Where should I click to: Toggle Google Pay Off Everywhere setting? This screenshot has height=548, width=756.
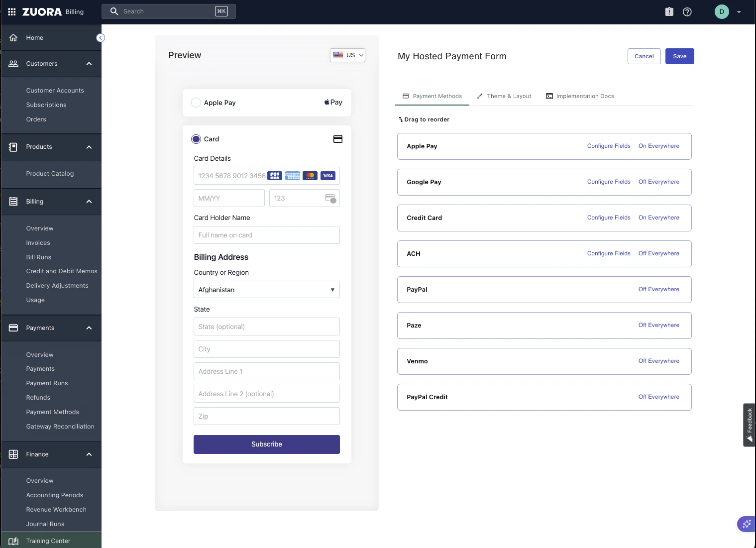[x=659, y=182]
